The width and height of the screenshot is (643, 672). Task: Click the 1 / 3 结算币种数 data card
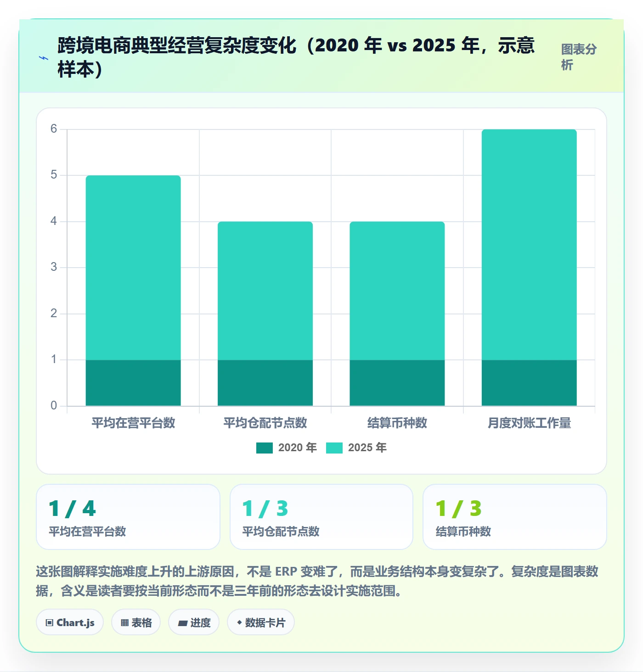point(515,517)
